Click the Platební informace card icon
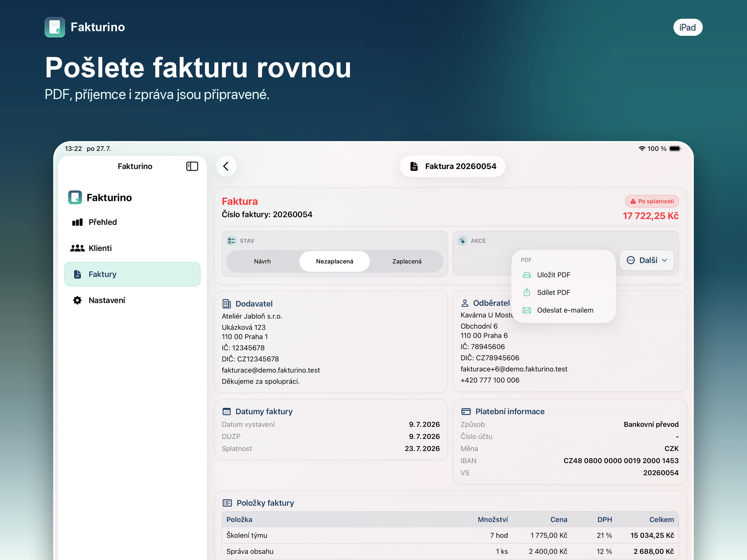 click(x=466, y=412)
